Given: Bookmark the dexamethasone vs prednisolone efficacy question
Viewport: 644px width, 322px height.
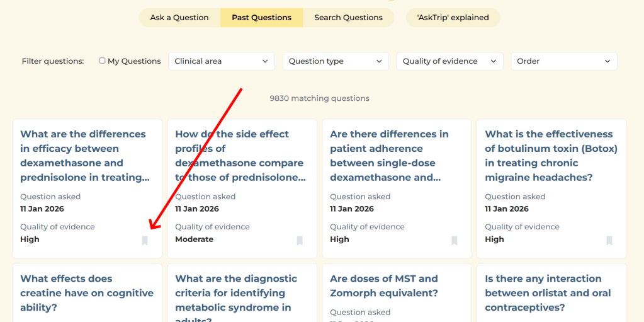Looking at the screenshot, I should [145, 241].
